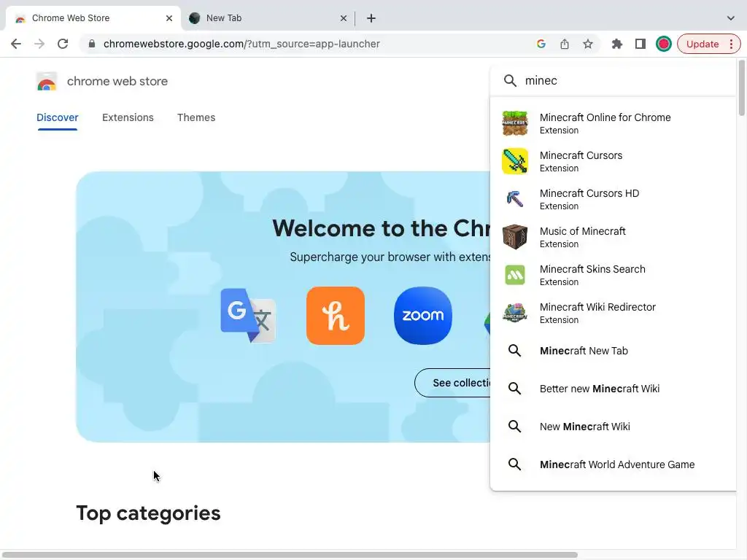This screenshot has width=747, height=560.
Task: Open the profile avatar menu
Action: coord(664,44)
